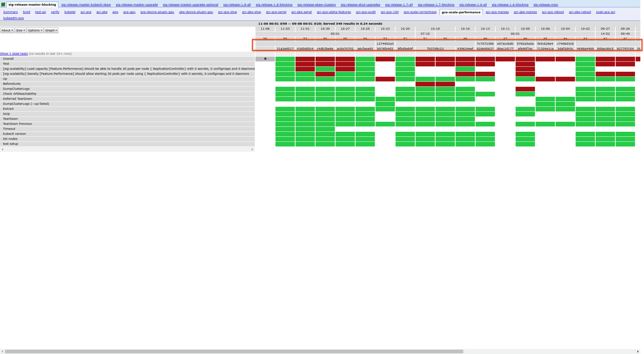The image size is (644, 354).
Task: Click the left arrow of the bottom page scrollbar
Action: point(2,351)
